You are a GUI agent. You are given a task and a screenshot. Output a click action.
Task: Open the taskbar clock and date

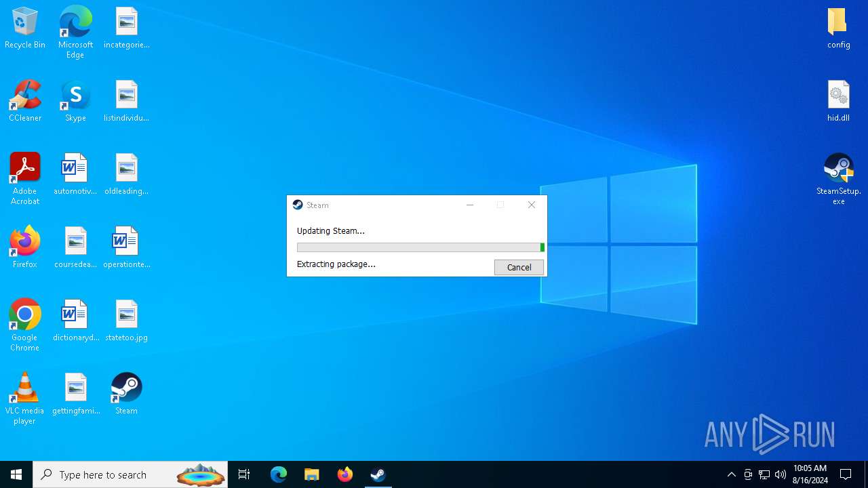click(x=810, y=474)
